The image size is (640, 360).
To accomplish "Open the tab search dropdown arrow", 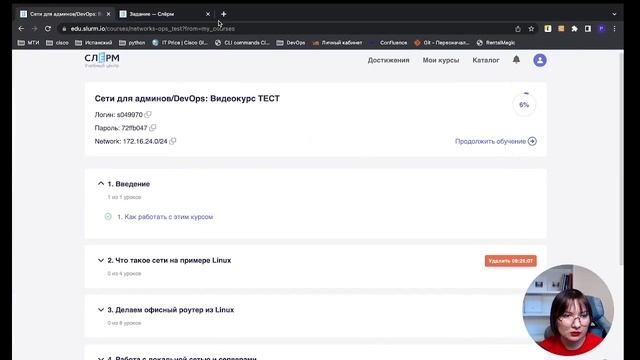I will click(x=614, y=14).
